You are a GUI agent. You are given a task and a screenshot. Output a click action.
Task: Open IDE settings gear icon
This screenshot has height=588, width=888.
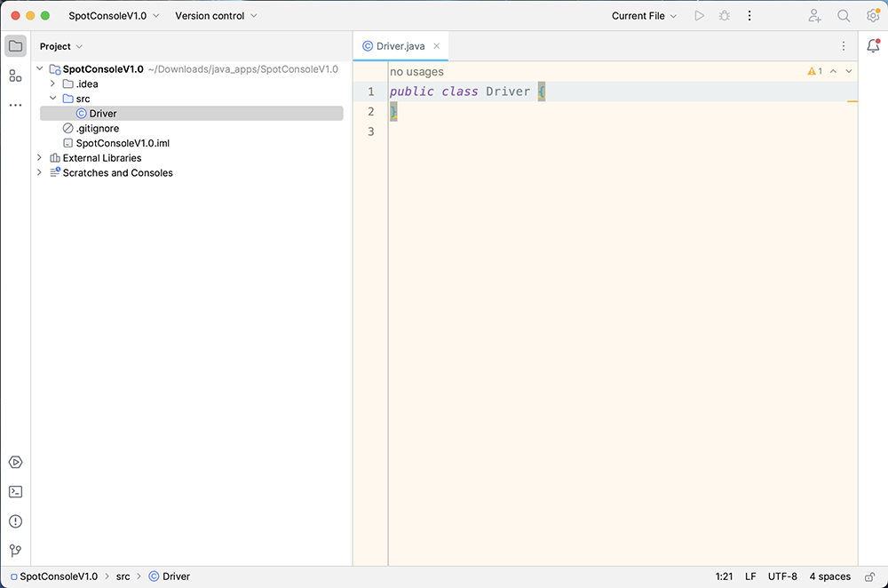click(873, 16)
